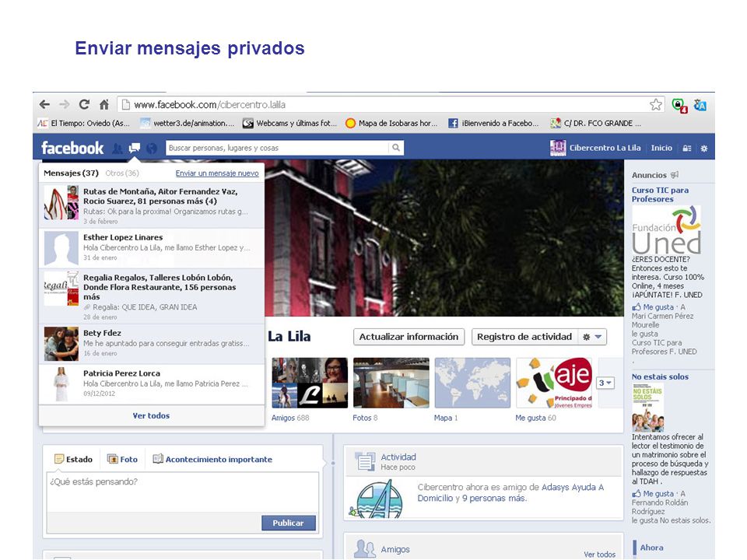Open Cibercentro La Lila profile link
747x560 pixels.
pyautogui.click(x=605, y=148)
